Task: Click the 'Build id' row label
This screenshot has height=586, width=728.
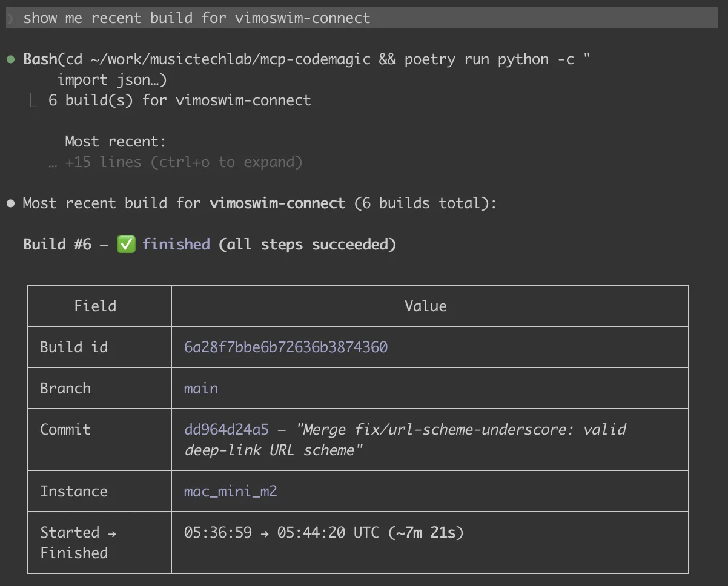Action: [x=74, y=347]
